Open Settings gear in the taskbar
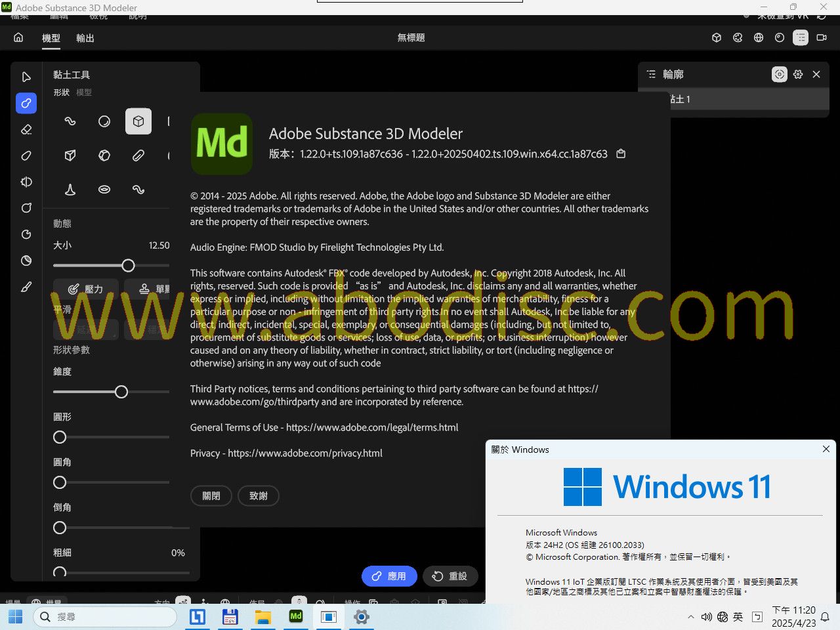The width and height of the screenshot is (840, 630). pos(361,617)
